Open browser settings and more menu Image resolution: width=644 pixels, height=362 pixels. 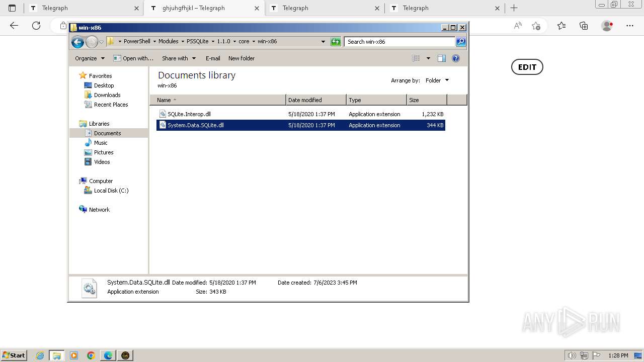pos(630,26)
